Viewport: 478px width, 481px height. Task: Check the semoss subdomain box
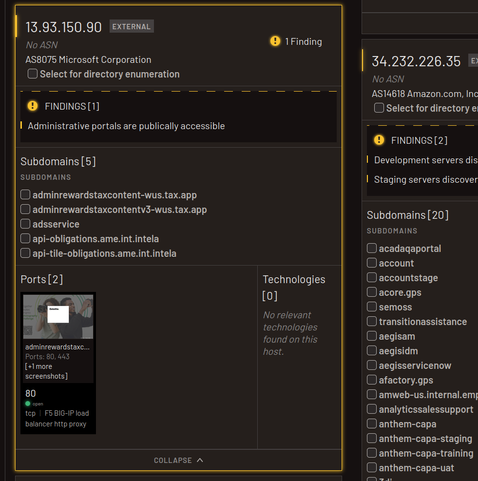(x=372, y=307)
